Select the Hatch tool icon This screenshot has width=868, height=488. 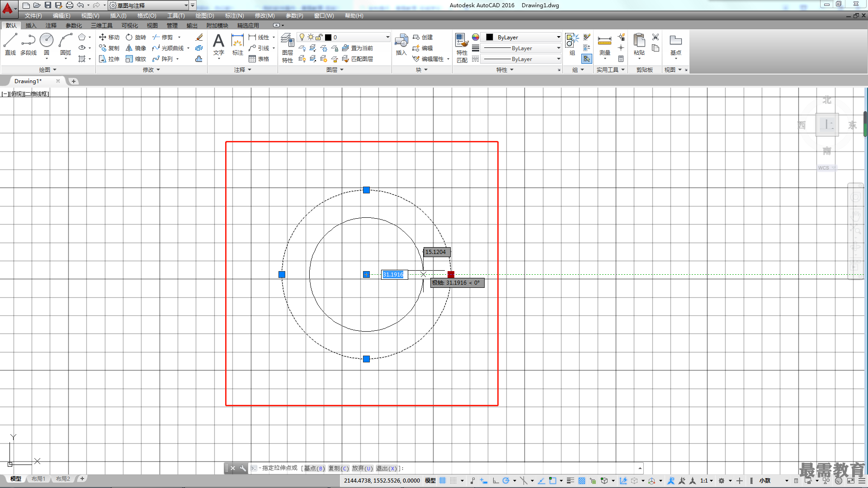coord(82,59)
